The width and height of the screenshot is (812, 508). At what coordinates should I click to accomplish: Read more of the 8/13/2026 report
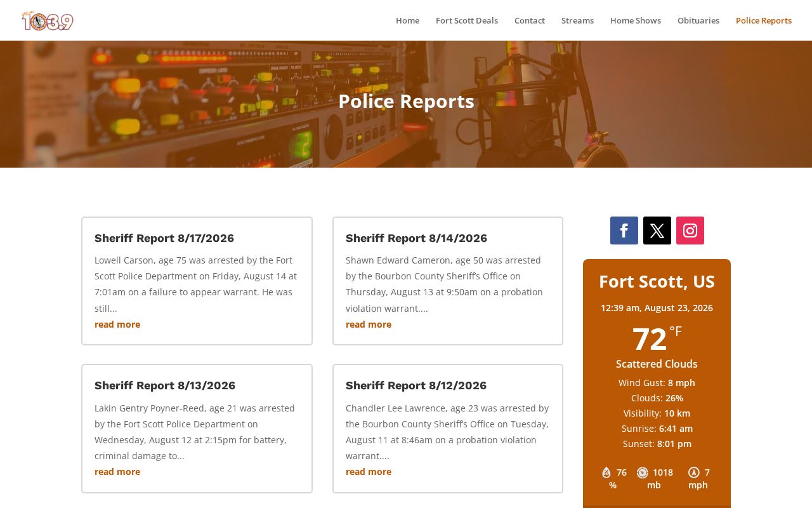pyautogui.click(x=117, y=472)
